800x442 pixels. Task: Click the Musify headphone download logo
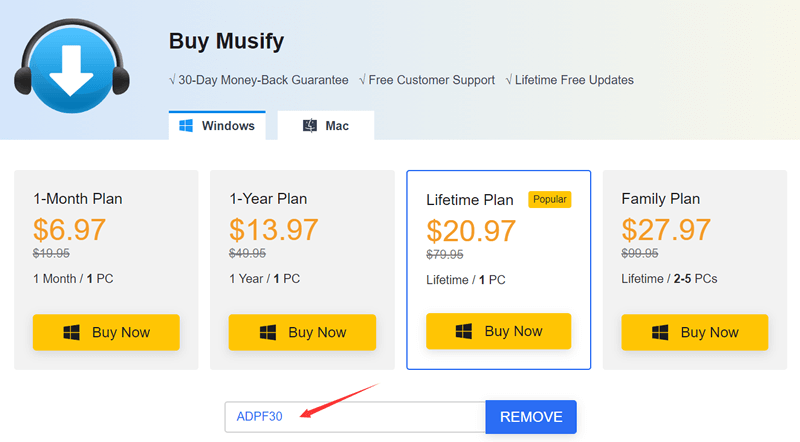click(x=71, y=66)
